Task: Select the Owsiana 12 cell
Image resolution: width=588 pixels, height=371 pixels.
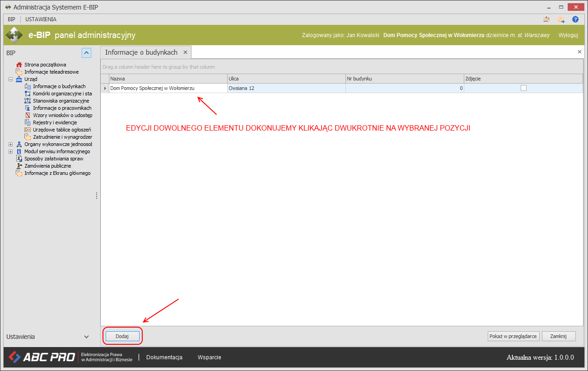Action: (x=286, y=88)
